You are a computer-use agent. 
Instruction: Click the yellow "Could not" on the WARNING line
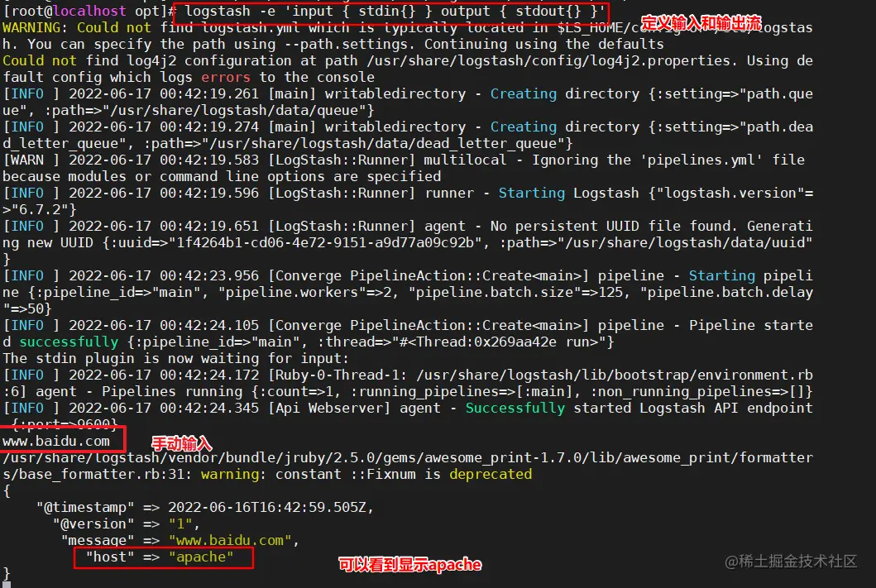tap(114, 27)
